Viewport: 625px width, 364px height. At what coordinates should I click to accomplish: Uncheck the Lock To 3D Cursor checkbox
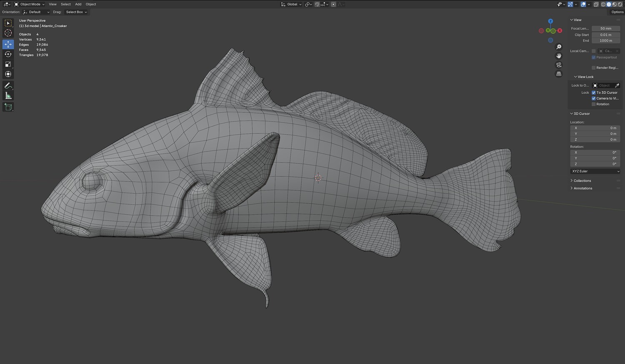tap(594, 92)
